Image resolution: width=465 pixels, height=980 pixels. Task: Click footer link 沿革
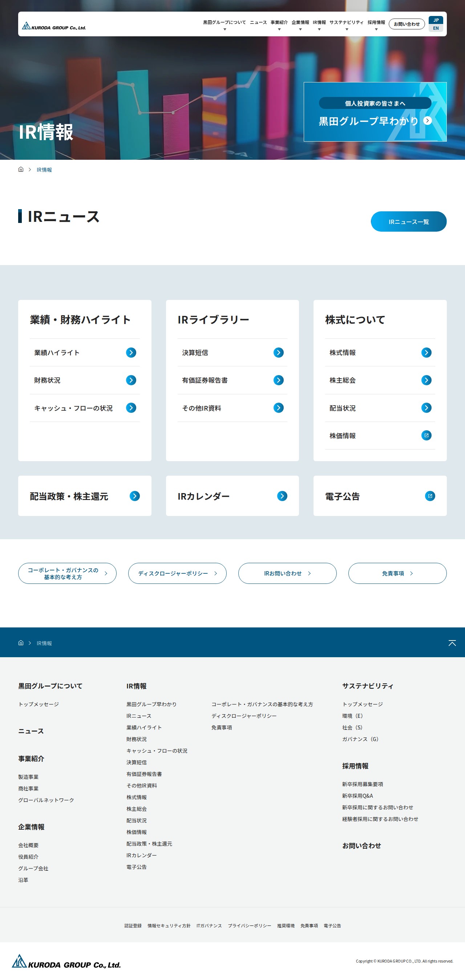click(x=23, y=880)
